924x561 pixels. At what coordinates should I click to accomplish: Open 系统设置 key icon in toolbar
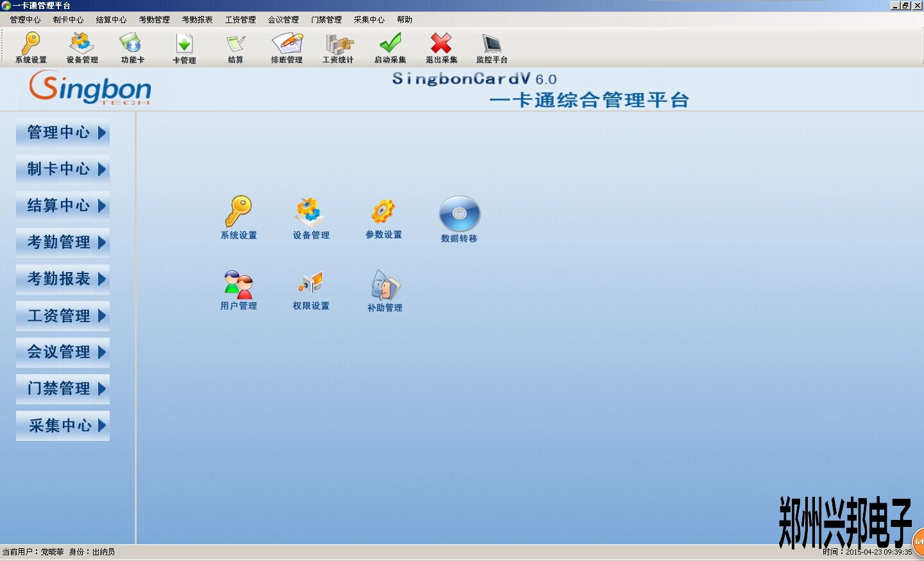tap(31, 48)
